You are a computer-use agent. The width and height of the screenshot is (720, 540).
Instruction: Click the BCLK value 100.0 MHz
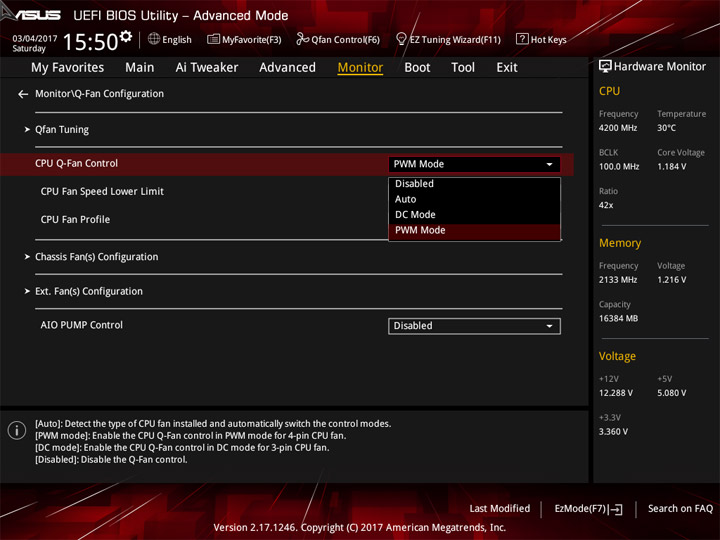(x=619, y=167)
